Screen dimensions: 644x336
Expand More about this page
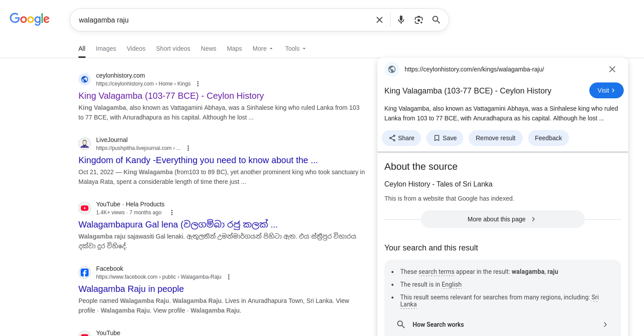[503, 219]
